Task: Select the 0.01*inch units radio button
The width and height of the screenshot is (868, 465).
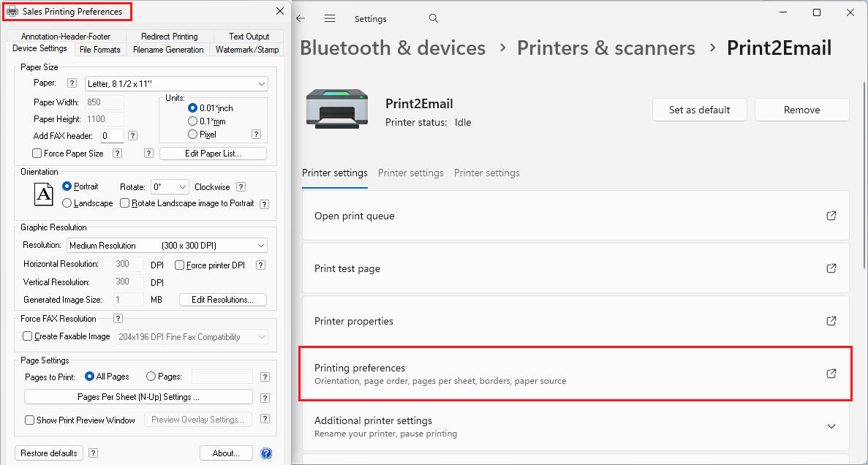Action: [x=192, y=108]
